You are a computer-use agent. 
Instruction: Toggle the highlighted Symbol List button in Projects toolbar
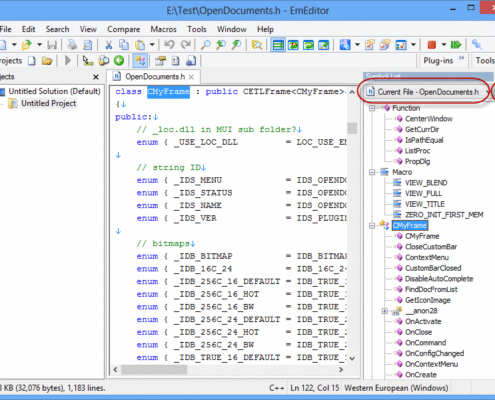pos(140,61)
